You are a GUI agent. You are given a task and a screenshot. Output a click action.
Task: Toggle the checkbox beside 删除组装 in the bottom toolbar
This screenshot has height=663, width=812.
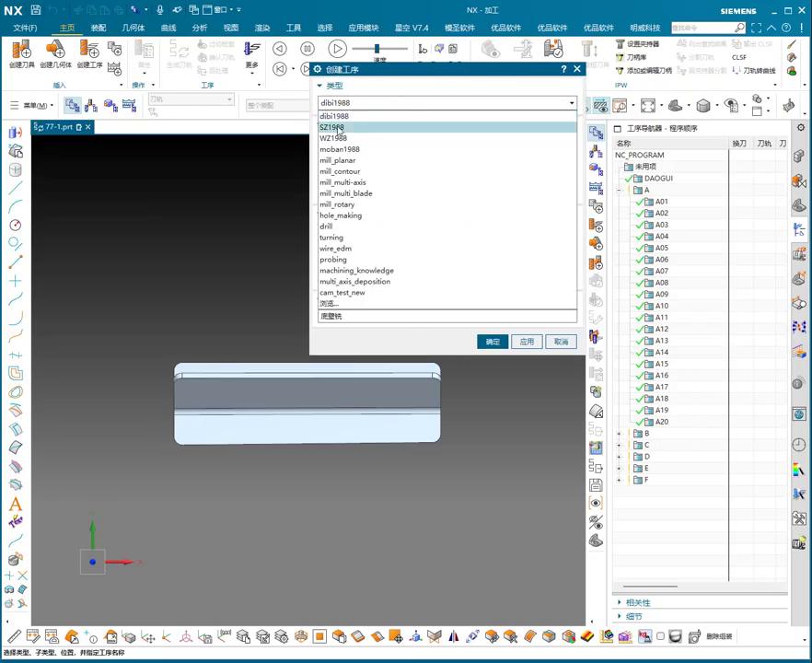click(x=660, y=636)
